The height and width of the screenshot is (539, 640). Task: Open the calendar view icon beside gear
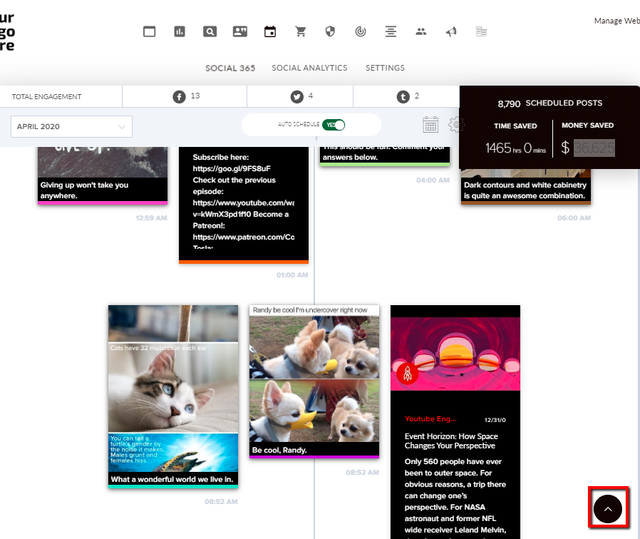pyautogui.click(x=430, y=124)
